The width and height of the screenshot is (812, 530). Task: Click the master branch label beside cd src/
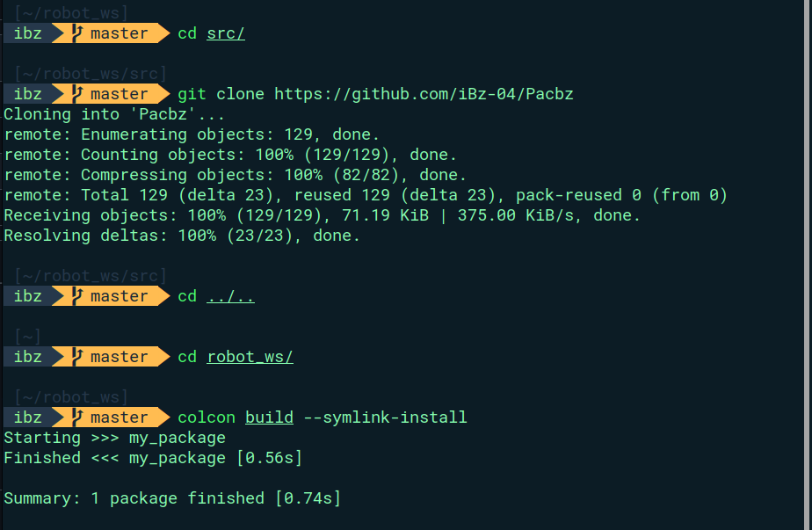(120, 33)
